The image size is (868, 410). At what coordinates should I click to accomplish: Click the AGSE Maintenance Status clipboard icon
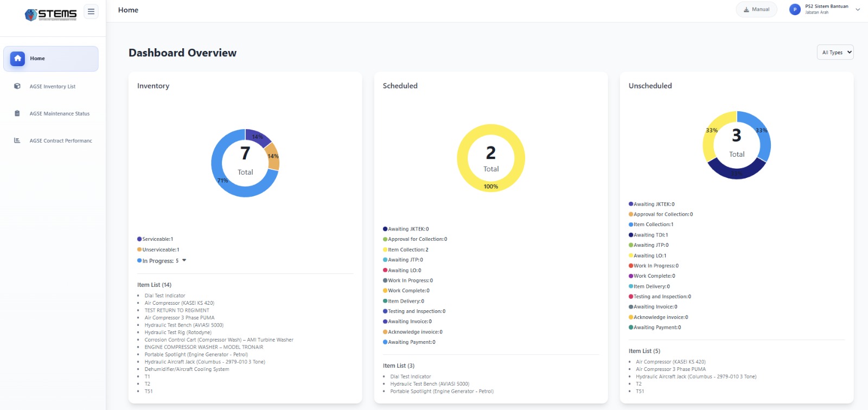[x=17, y=113]
